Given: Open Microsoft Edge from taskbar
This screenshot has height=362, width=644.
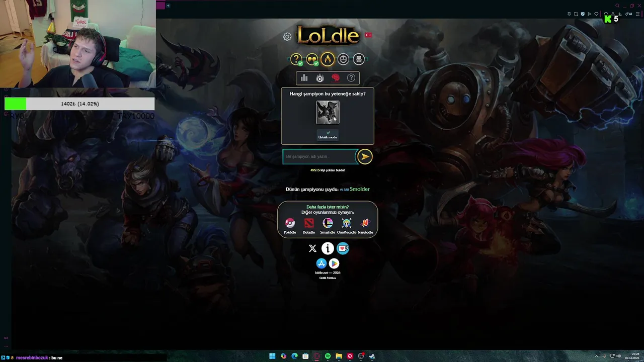Looking at the screenshot, I should [x=294, y=356].
